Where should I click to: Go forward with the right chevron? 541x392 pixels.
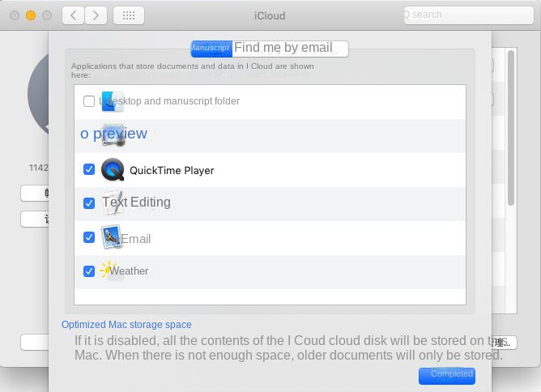(x=96, y=15)
